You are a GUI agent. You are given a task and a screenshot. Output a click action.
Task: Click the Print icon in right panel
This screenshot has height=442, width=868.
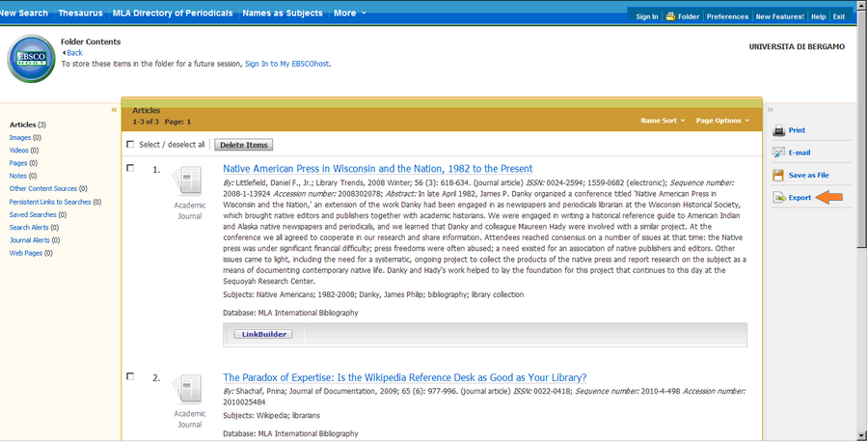(779, 130)
